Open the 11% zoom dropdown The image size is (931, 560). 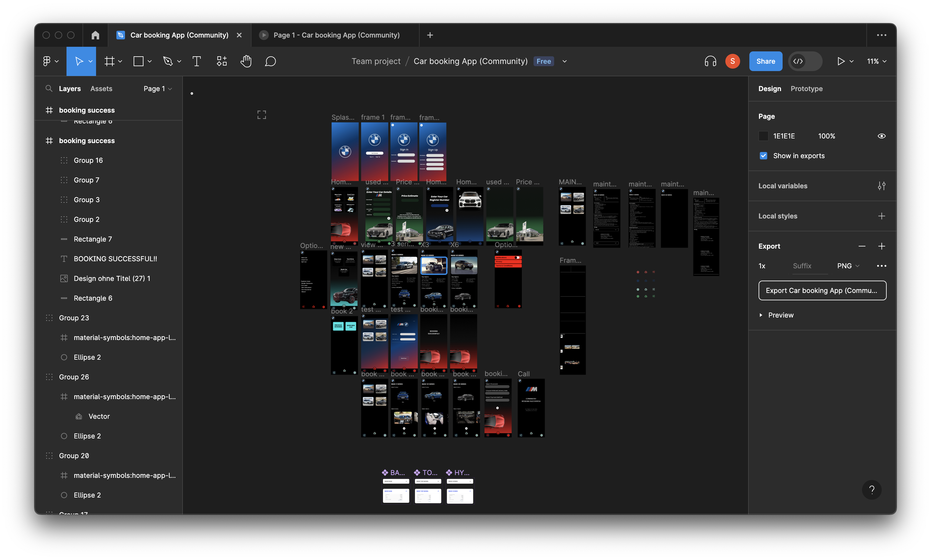coord(876,61)
